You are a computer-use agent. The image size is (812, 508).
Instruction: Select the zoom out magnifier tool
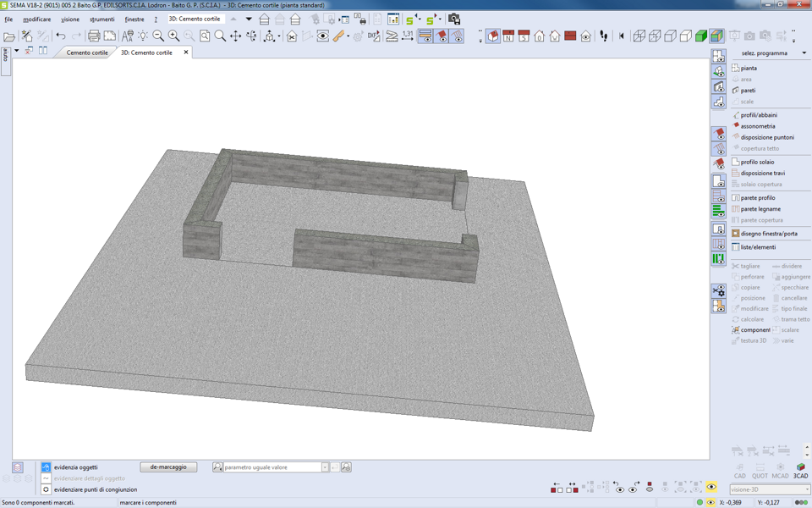pos(158,36)
